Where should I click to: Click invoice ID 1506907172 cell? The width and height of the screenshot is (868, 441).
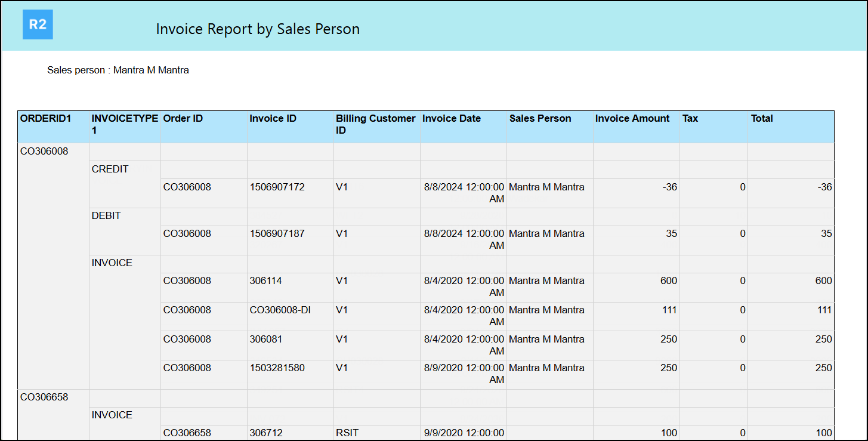(277, 187)
